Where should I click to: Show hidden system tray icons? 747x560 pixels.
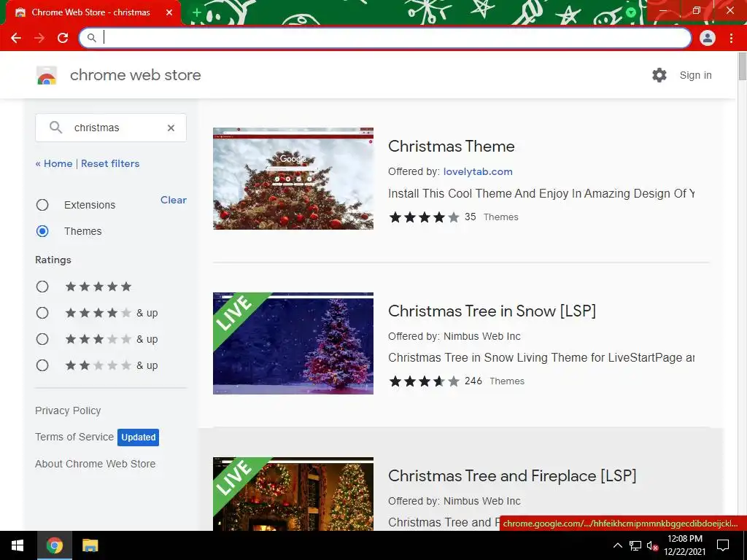click(617, 545)
